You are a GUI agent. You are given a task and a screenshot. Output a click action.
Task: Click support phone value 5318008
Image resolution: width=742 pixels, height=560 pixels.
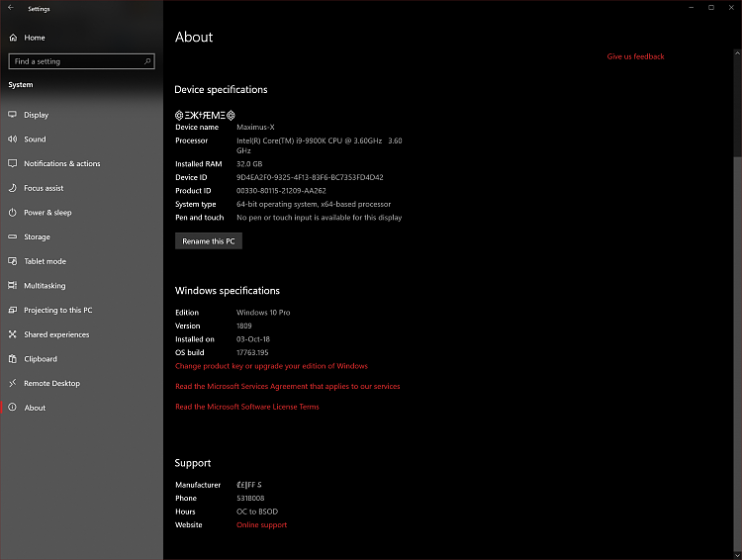click(x=250, y=498)
